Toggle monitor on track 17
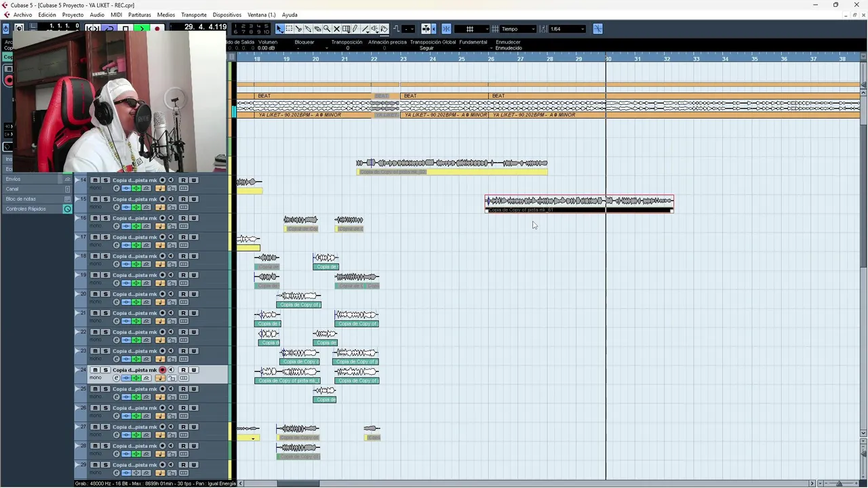This screenshot has width=868, height=488. [x=171, y=237]
